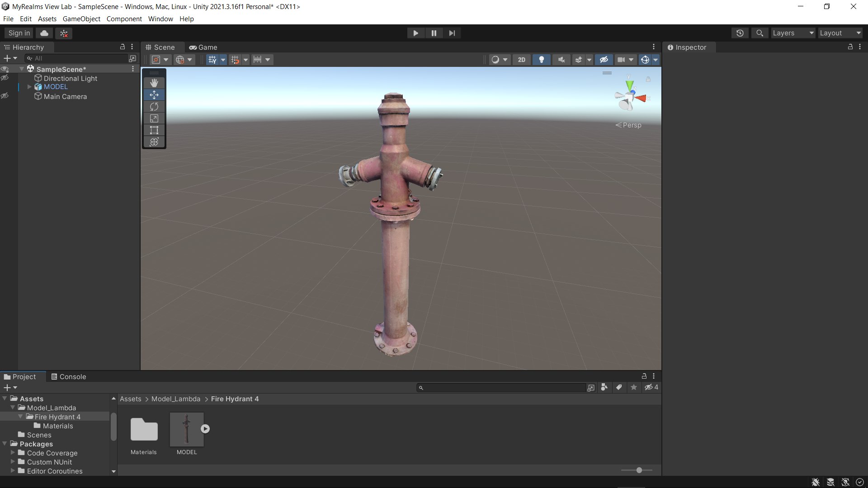Open Hierarchy panel options menu
This screenshot has width=868, height=488.
click(x=132, y=47)
